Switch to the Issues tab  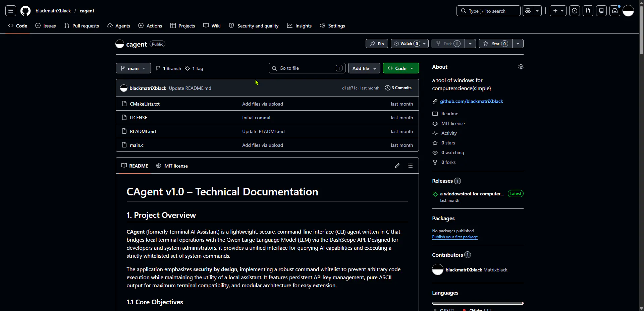46,26
